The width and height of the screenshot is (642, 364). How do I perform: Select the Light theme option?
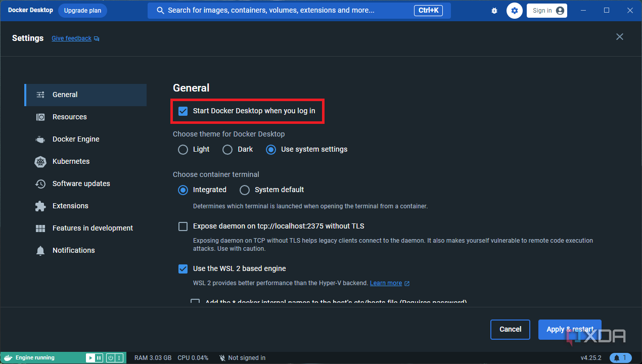pyautogui.click(x=183, y=150)
